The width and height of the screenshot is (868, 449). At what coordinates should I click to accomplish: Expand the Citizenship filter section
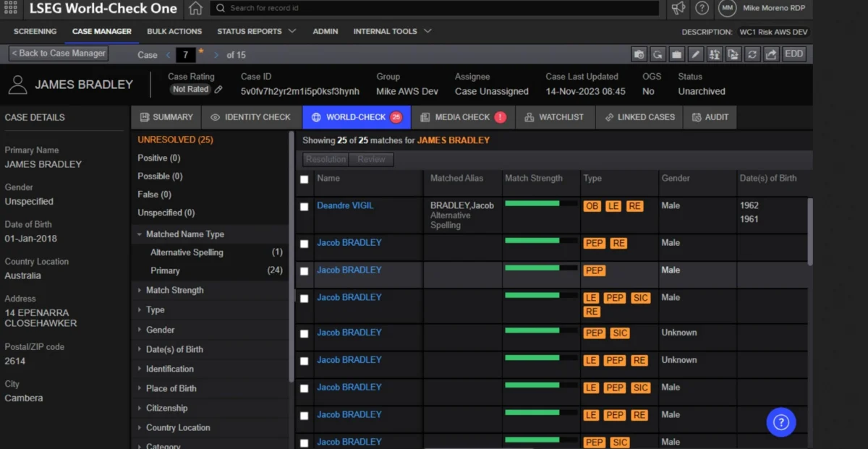tap(166, 408)
